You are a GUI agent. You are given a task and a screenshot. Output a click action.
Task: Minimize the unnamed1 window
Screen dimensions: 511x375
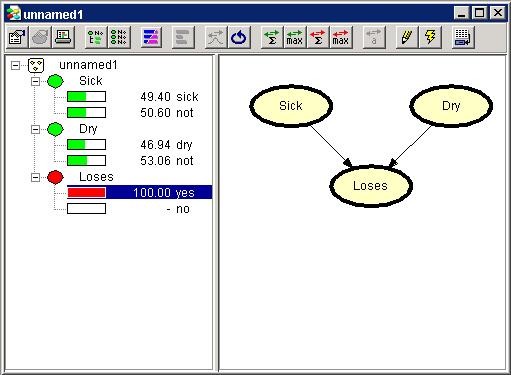(462, 13)
